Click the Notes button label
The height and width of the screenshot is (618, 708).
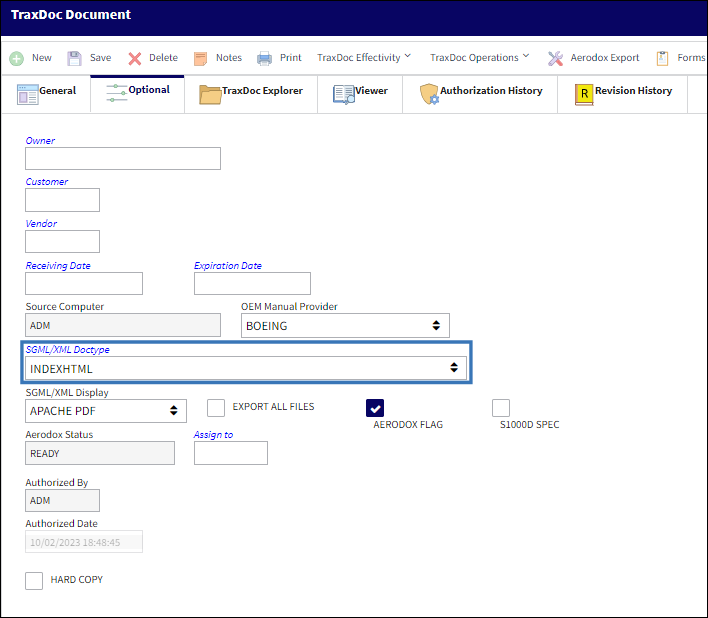229,58
